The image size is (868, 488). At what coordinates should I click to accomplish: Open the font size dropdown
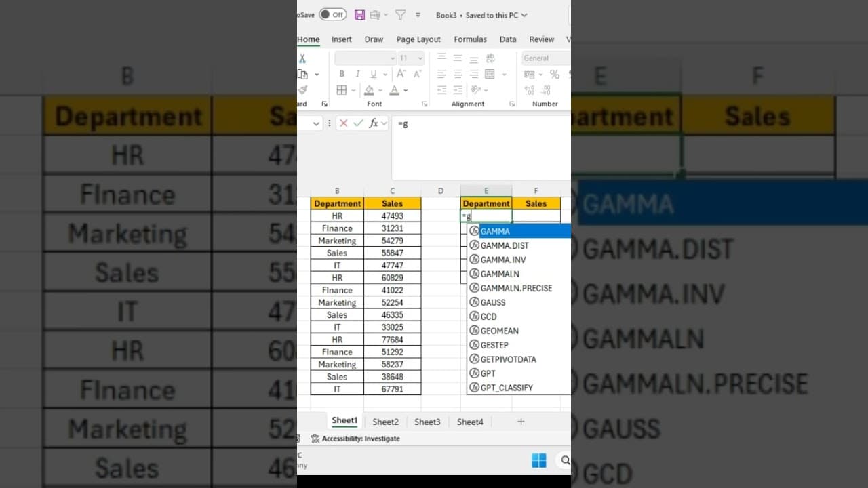coord(420,58)
